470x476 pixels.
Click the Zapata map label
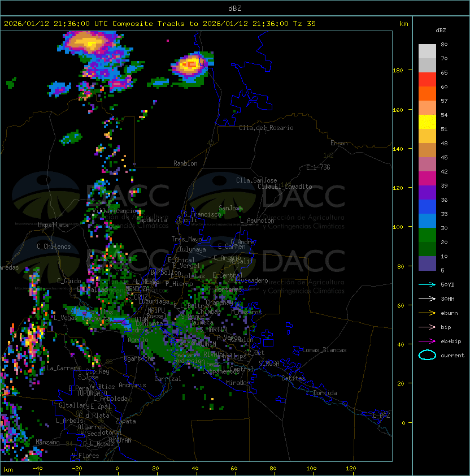point(125,421)
